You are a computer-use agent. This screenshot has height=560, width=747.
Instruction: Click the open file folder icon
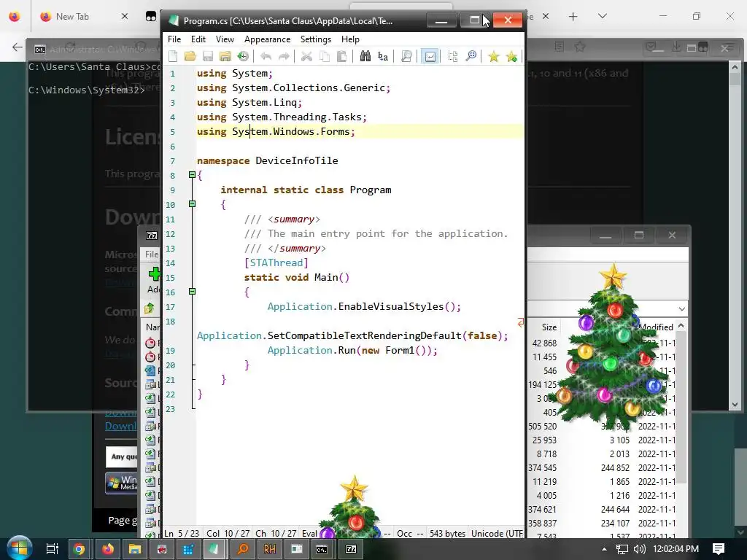pyautogui.click(x=190, y=57)
